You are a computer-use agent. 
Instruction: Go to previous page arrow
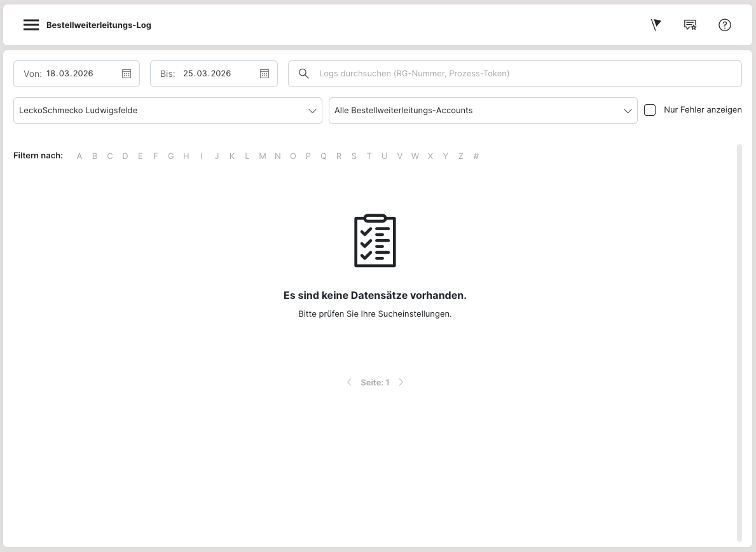click(x=349, y=382)
